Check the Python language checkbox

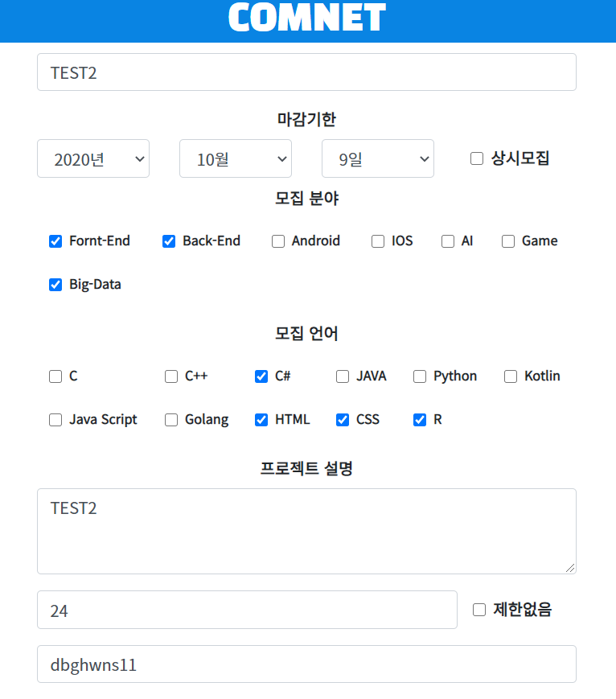point(420,376)
